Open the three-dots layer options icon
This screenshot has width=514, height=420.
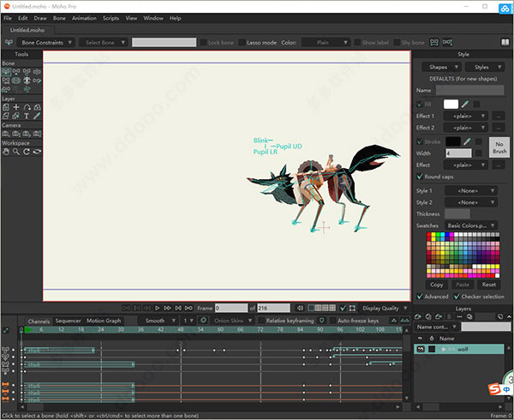[x=459, y=317]
